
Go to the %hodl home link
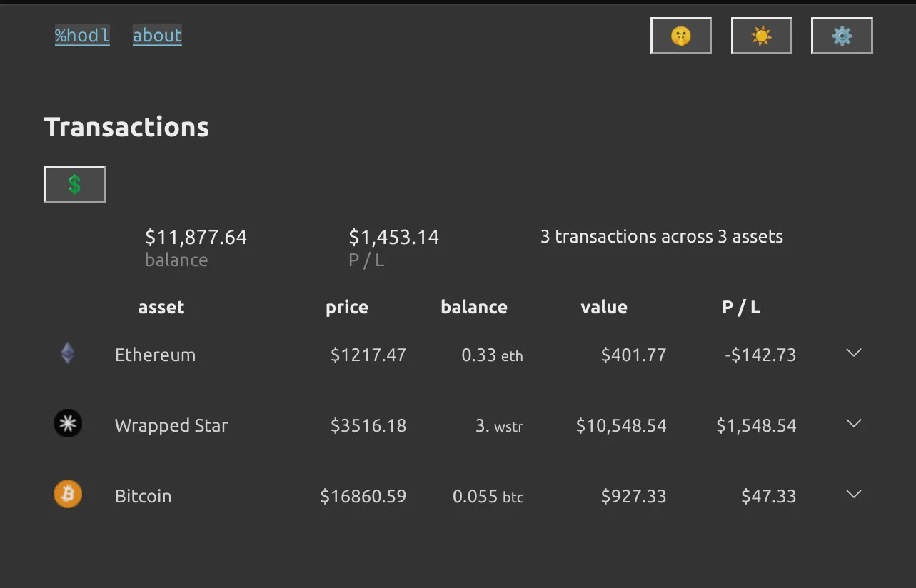pyautogui.click(x=82, y=36)
